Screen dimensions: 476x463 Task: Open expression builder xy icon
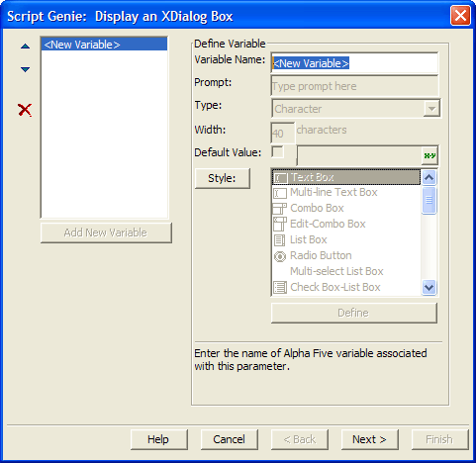[x=429, y=155]
